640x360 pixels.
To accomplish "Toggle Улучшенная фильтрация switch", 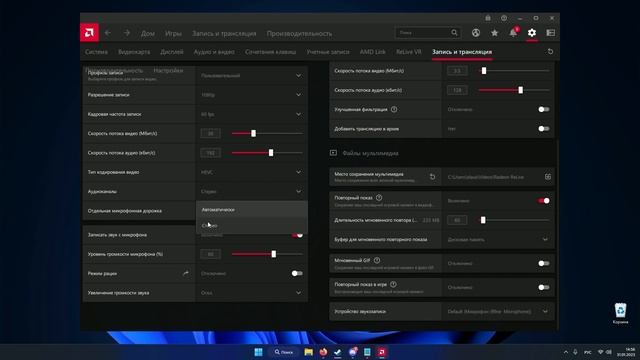I will pos(544,109).
